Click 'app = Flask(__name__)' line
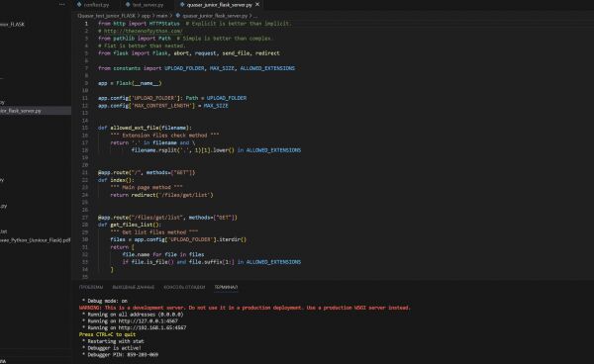Viewport: 594px width, 364px height. pos(130,83)
